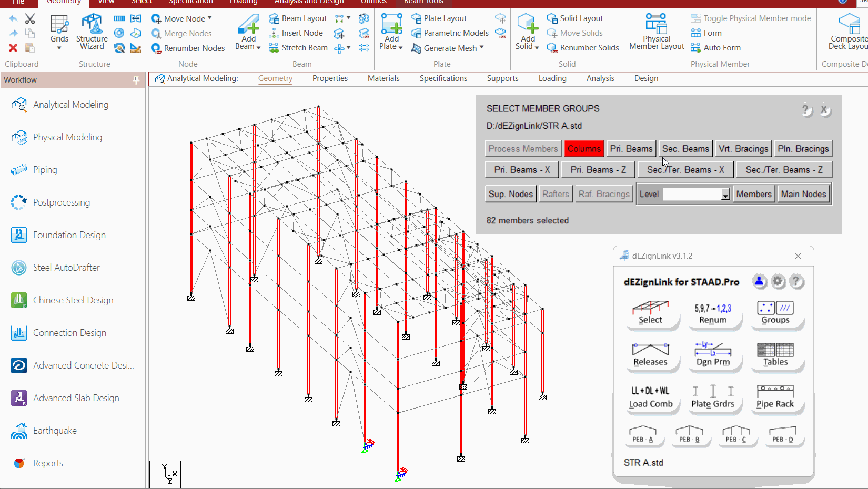Click the Vrt. Bracings button
The height and width of the screenshot is (489, 868).
click(743, 149)
